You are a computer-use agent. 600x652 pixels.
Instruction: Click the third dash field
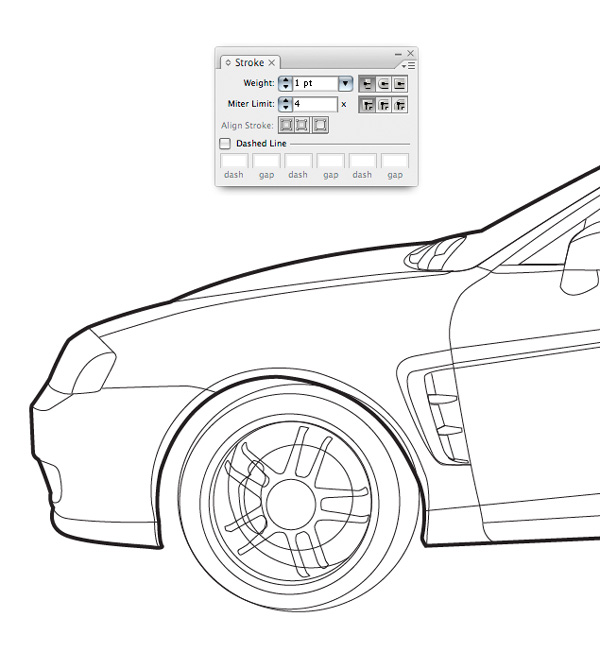tap(363, 161)
